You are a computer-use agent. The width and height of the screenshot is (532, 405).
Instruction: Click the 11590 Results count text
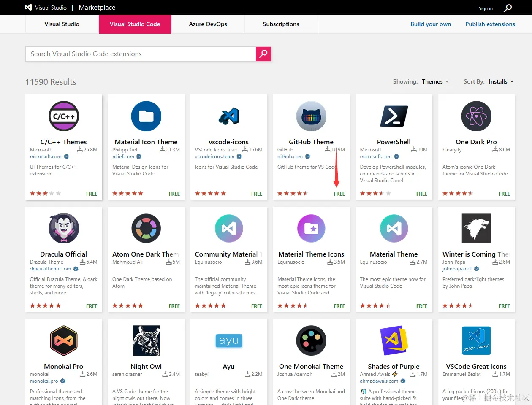[x=51, y=82]
